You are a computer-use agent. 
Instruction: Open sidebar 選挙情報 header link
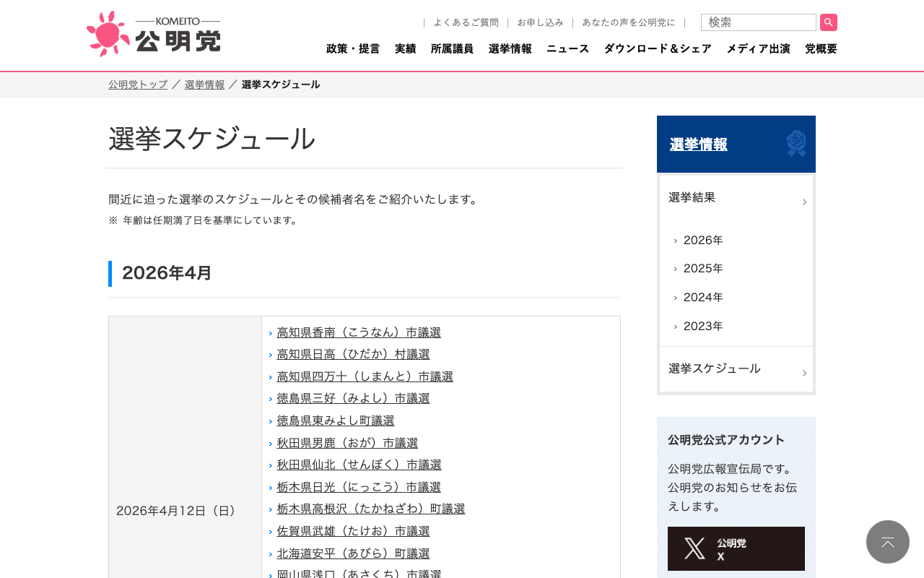[x=699, y=144]
